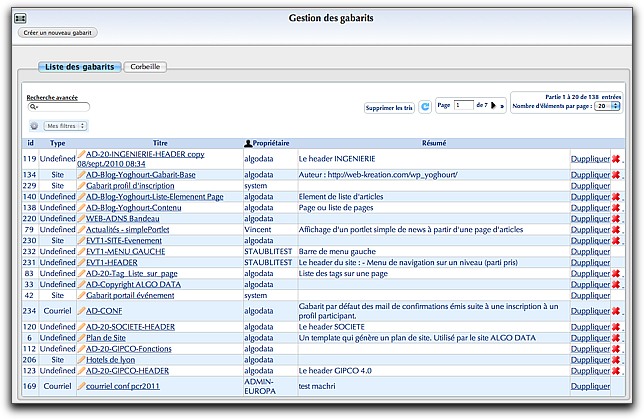Open AD-Blog-Yoghourt-Gabarit-Base template link
Viewport: 644px width, 419px height.
tap(140, 175)
